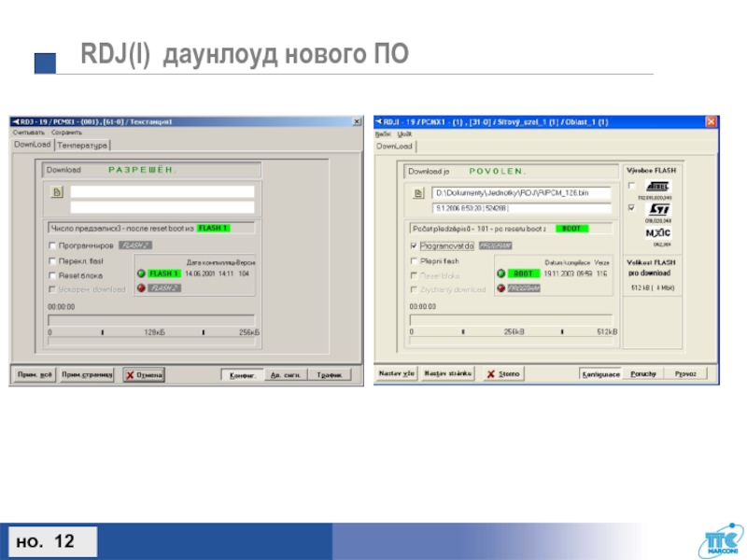Uncheck Programovat do checkbox
This screenshot has width=747, height=560.
click(414, 245)
